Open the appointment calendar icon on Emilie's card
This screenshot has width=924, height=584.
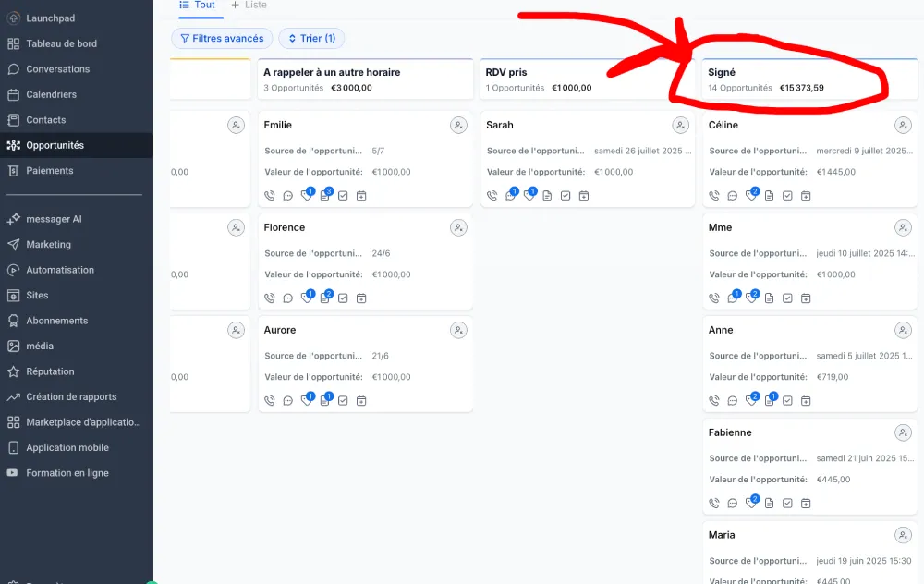361,196
